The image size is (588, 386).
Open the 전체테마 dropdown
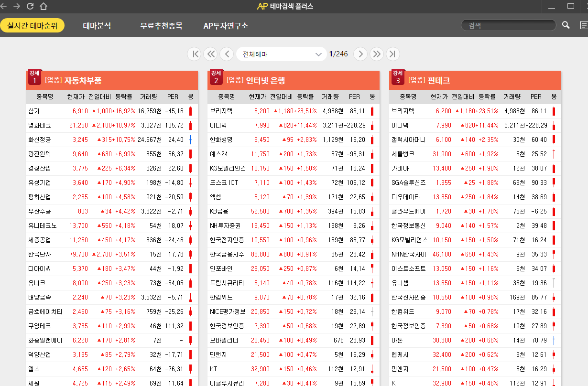point(281,54)
